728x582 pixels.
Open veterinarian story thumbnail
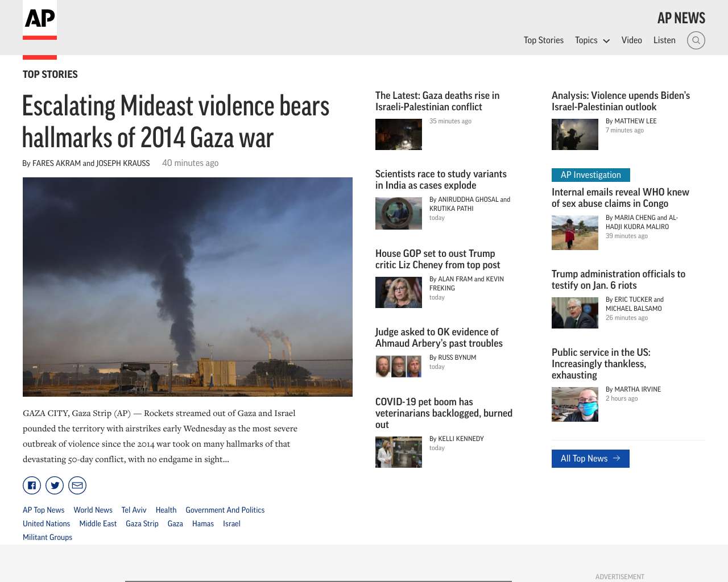[399, 452]
